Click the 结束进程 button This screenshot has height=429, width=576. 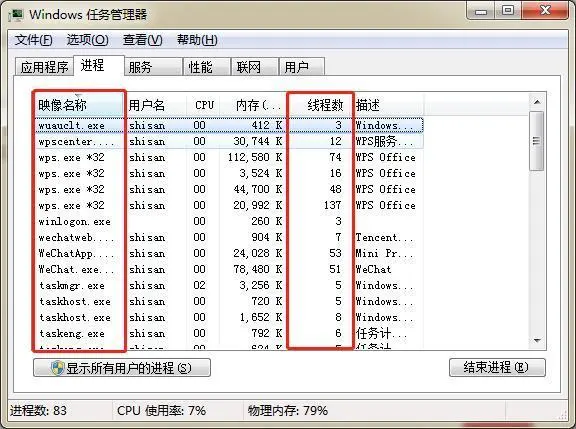click(497, 367)
